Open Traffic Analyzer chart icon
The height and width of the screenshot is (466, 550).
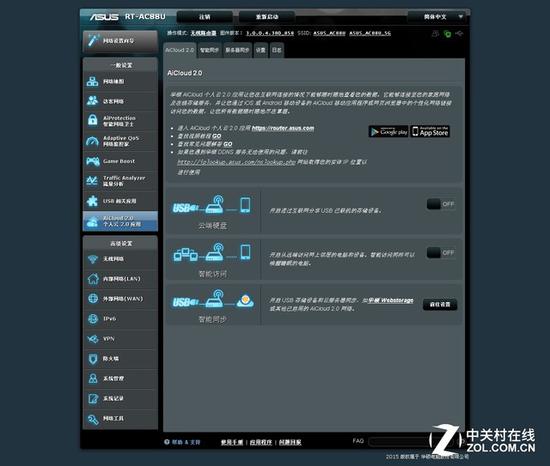pos(92,181)
